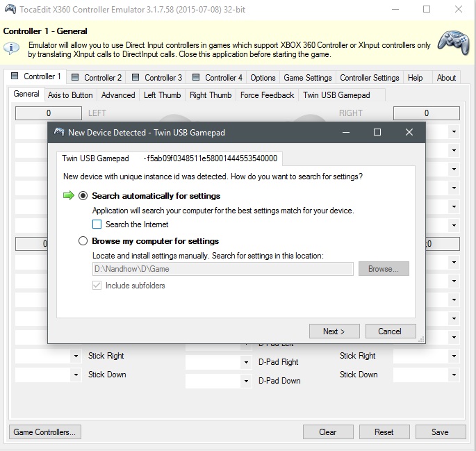476x451 pixels.
Task: Click the dialog title bar controller icon
Action: click(x=59, y=132)
